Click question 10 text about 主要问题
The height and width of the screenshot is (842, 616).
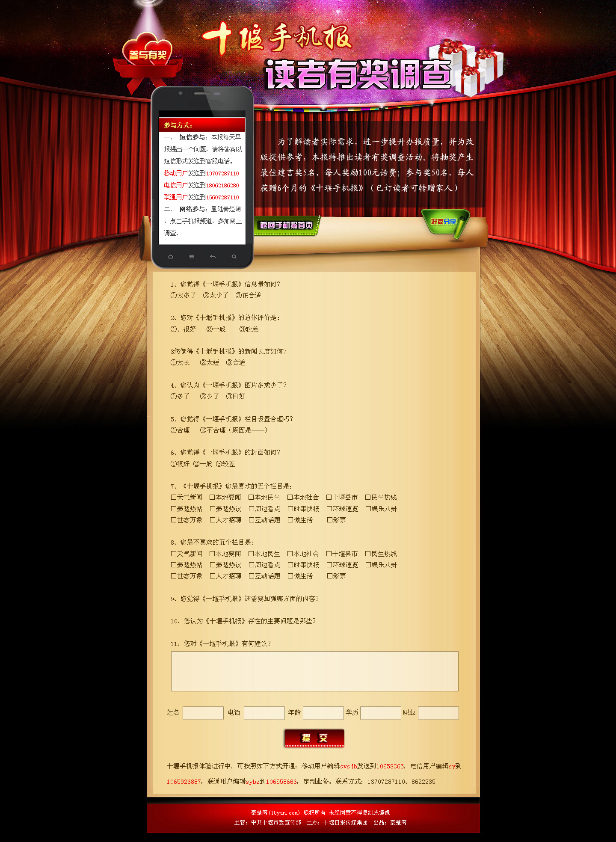pos(243,621)
